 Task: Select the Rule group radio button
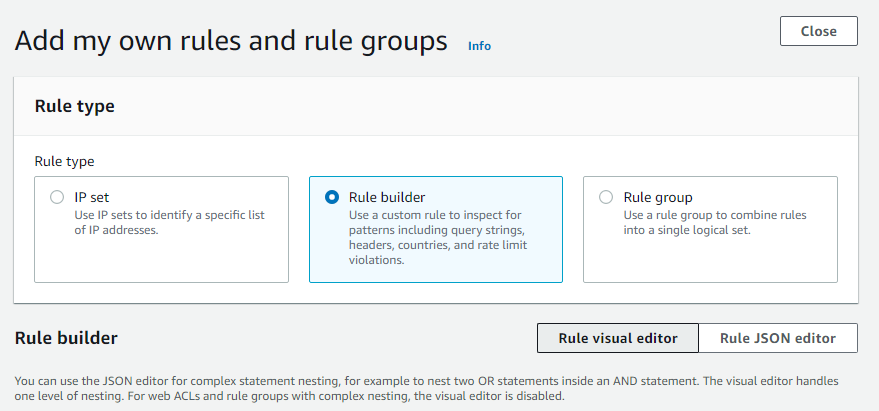point(606,197)
